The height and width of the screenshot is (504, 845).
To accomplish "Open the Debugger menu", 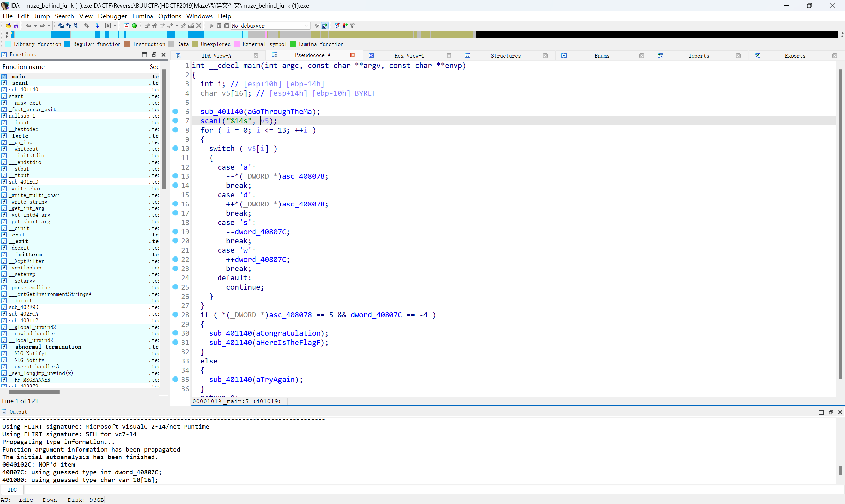I will pyautogui.click(x=113, y=16).
